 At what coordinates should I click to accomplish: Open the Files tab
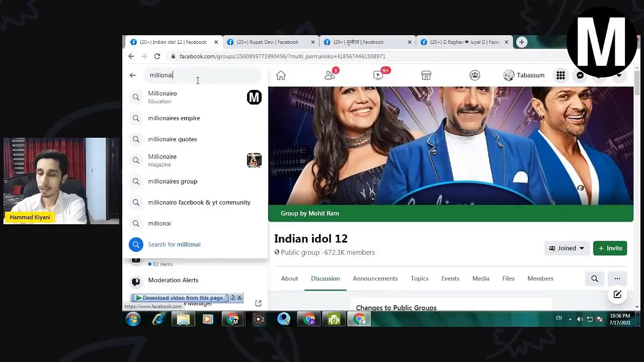pyautogui.click(x=508, y=279)
